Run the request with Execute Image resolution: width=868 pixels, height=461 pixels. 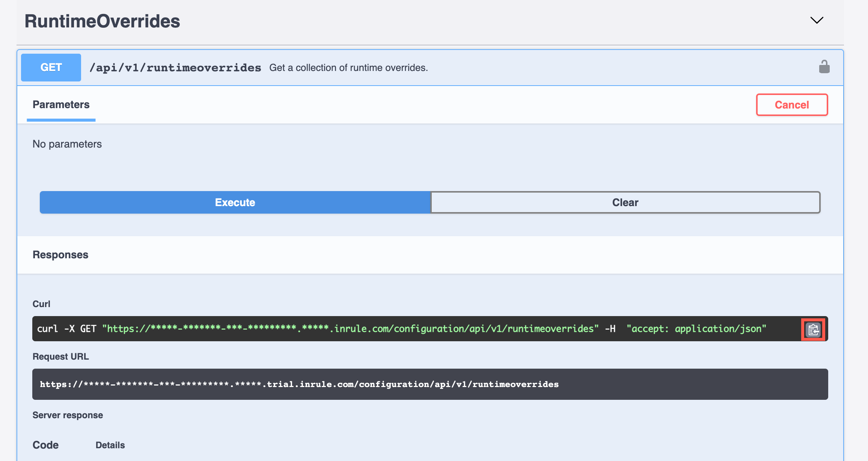pos(235,202)
